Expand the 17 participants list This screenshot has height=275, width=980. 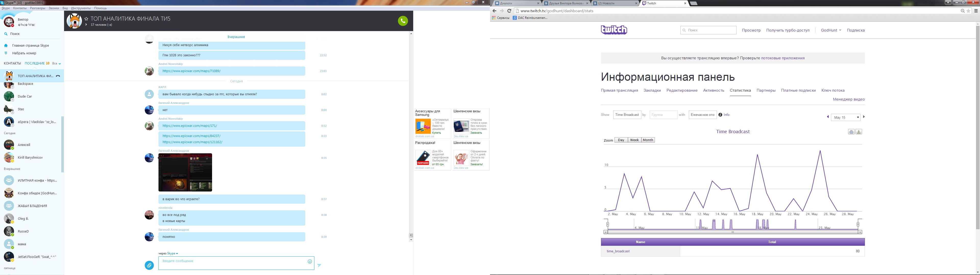pos(86,25)
